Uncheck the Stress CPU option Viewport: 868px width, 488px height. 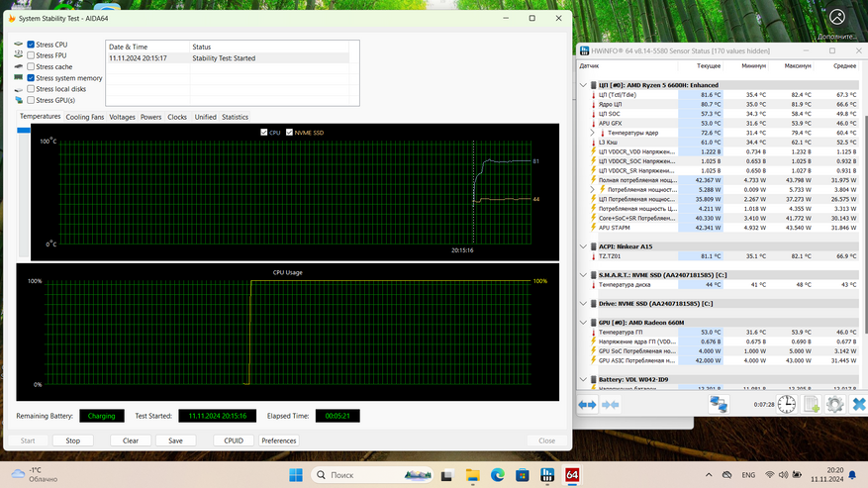pyautogui.click(x=31, y=45)
